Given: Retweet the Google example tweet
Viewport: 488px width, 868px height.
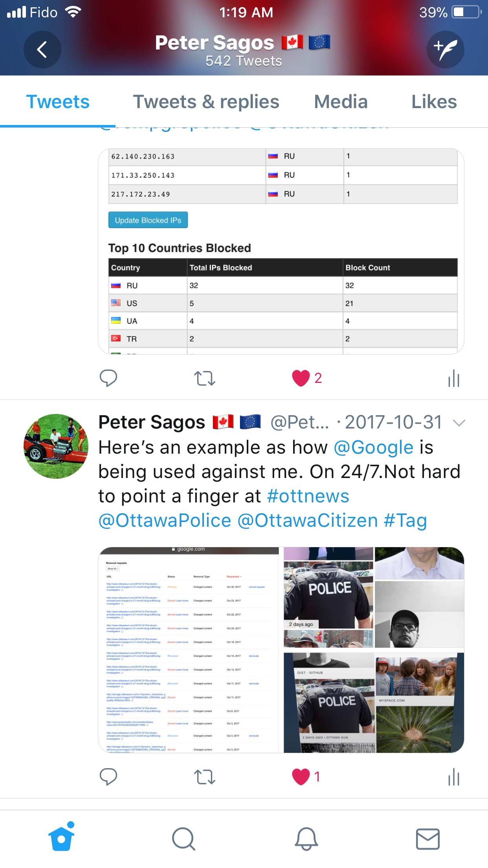Looking at the screenshot, I should (205, 777).
